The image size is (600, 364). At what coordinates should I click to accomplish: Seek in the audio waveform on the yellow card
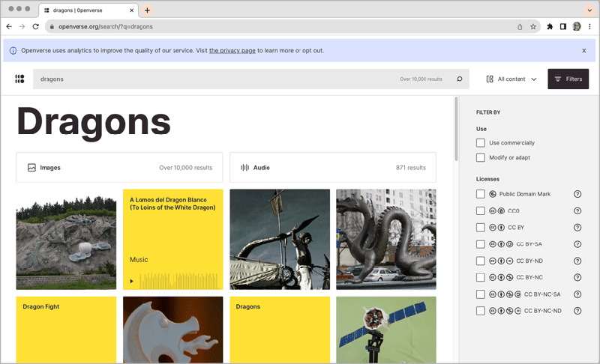pos(178,281)
